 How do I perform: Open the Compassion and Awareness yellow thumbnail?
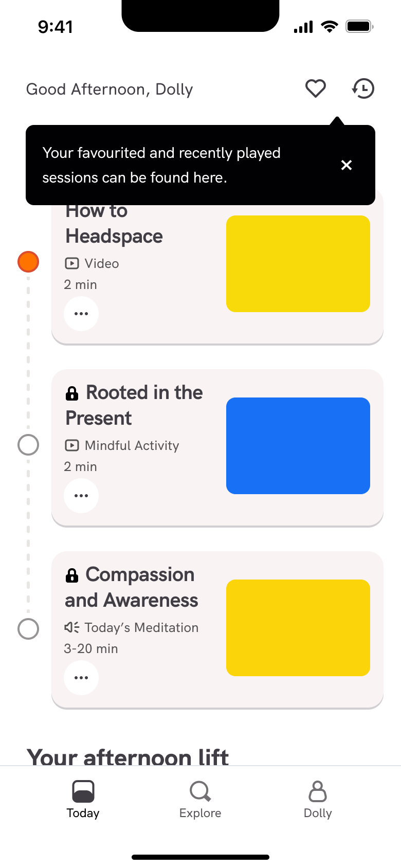[x=298, y=628]
